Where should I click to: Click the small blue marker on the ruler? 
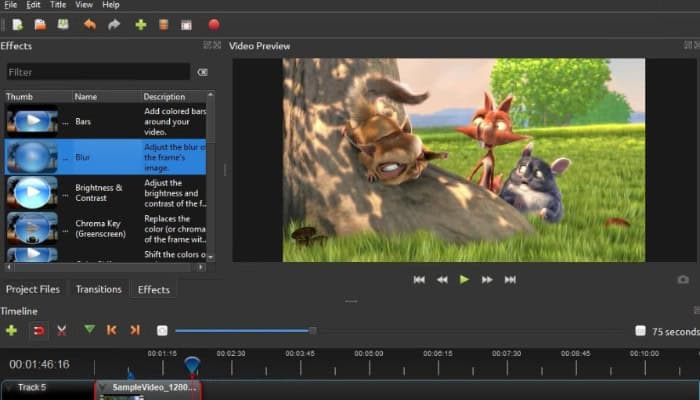[x=130, y=373]
